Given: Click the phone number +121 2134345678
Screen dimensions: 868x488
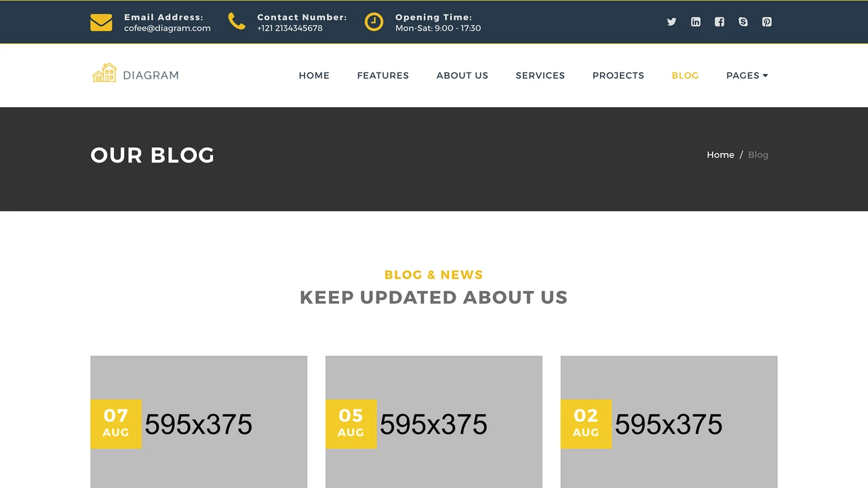Looking at the screenshot, I should click(x=290, y=28).
